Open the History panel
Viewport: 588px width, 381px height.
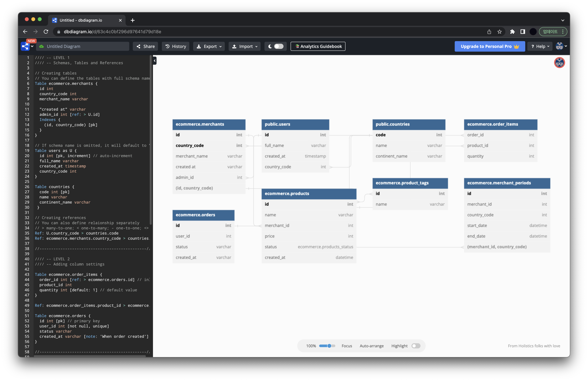coord(176,46)
